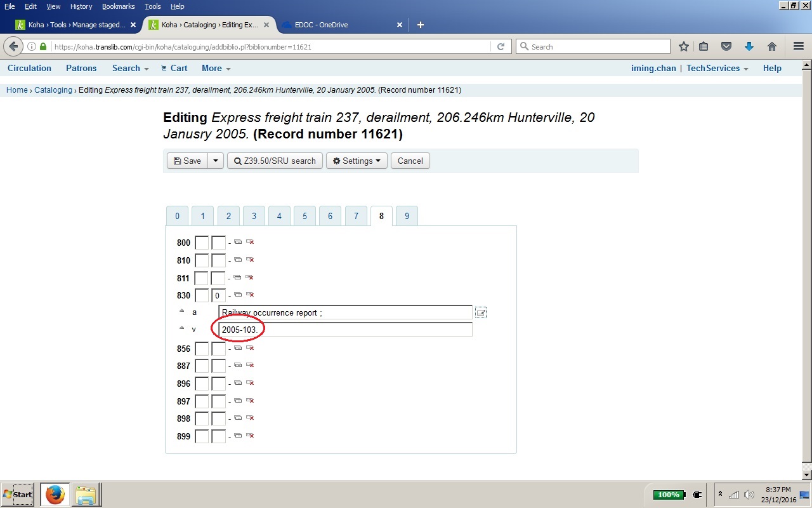Open the Firefox downloads arrow icon
Viewport: 812px width, 508px height.
(x=749, y=46)
